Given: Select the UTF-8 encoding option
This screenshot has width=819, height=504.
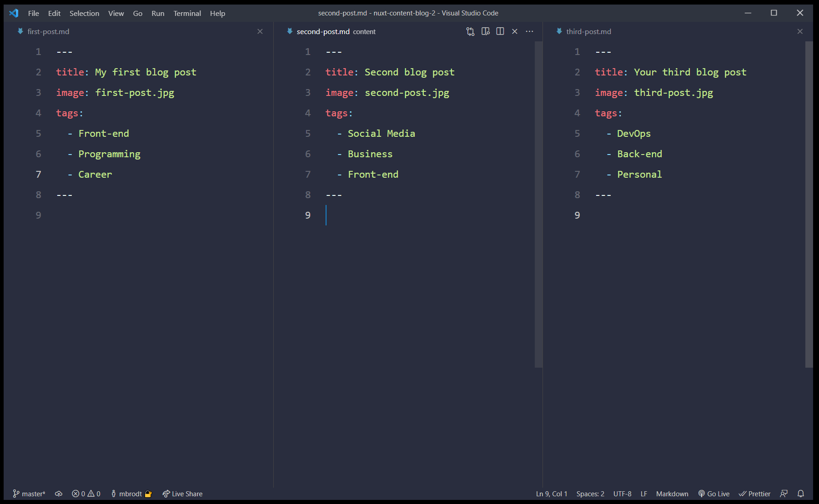Looking at the screenshot, I should click(x=622, y=494).
